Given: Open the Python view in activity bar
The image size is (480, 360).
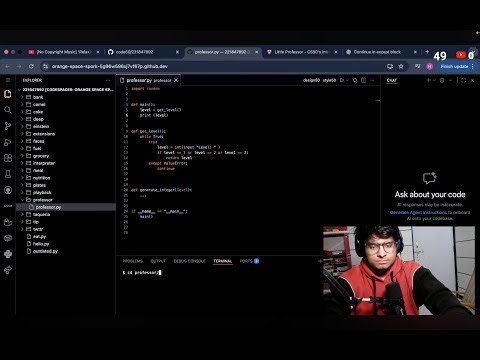Looking at the screenshot, I should [8, 254].
